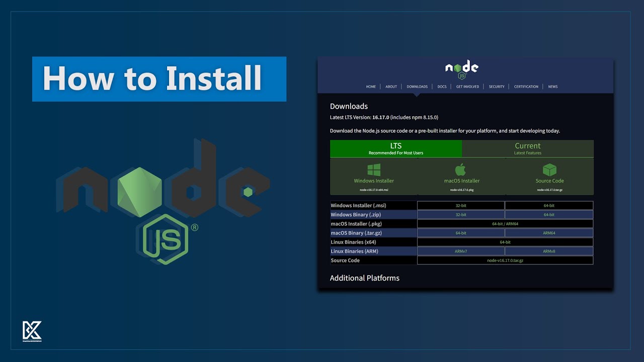Download the 32-bit Windows Binary (.zip)

click(x=461, y=215)
